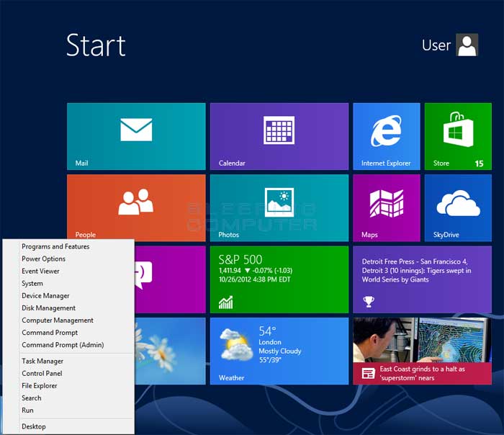This screenshot has height=435, width=504.
Task: Open Task Manager from the menu
Action: pos(42,361)
